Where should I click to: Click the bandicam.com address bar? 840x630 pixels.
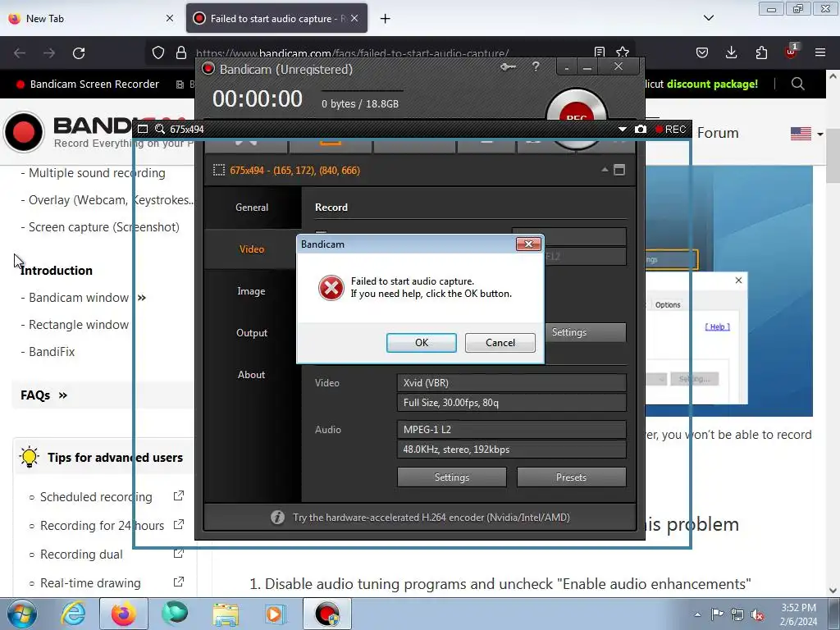[x=352, y=53]
